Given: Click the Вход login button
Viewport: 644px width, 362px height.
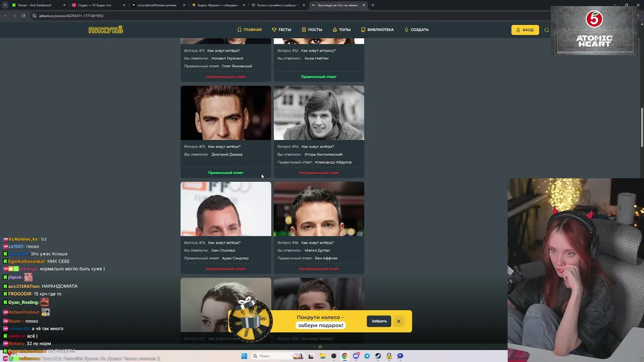Looking at the screenshot, I should pyautogui.click(x=525, y=30).
